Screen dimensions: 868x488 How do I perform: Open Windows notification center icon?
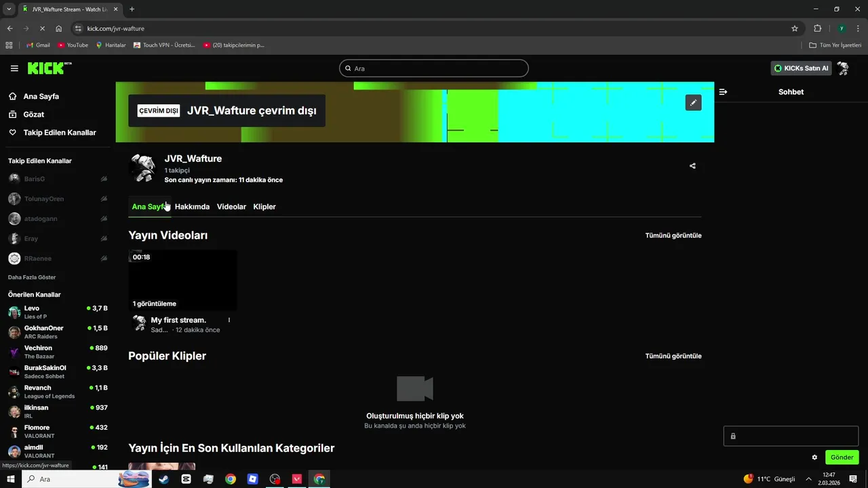(x=853, y=479)
